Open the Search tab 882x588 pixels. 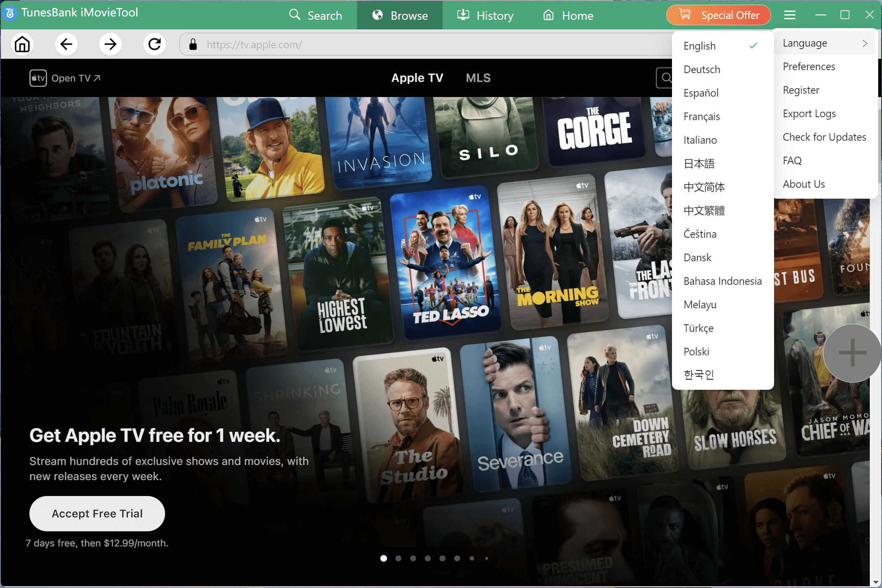[316, 16]
